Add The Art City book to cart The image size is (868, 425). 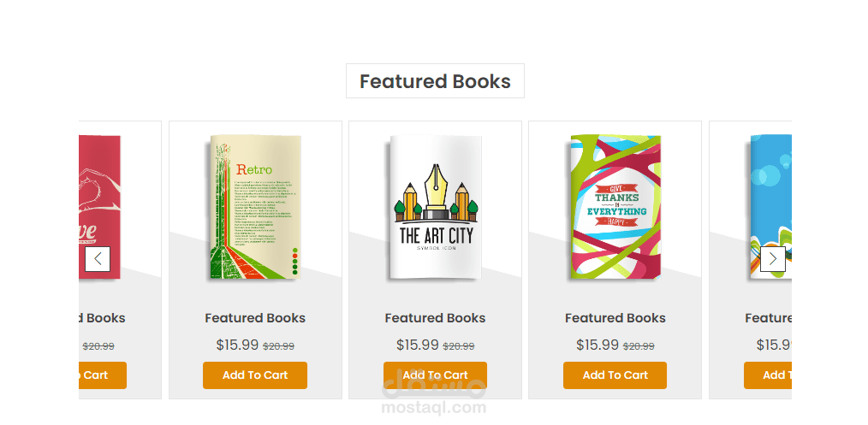pyautogui.click(x=435, y=375)
